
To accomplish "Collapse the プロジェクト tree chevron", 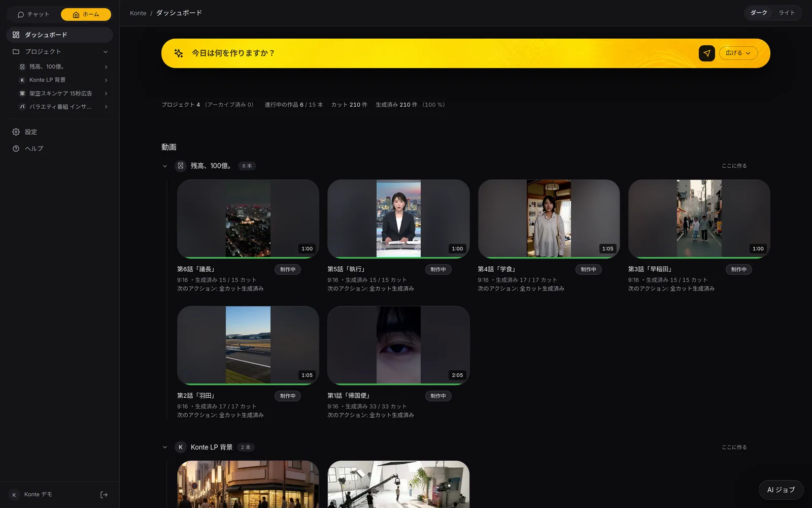I will (106, 52).
